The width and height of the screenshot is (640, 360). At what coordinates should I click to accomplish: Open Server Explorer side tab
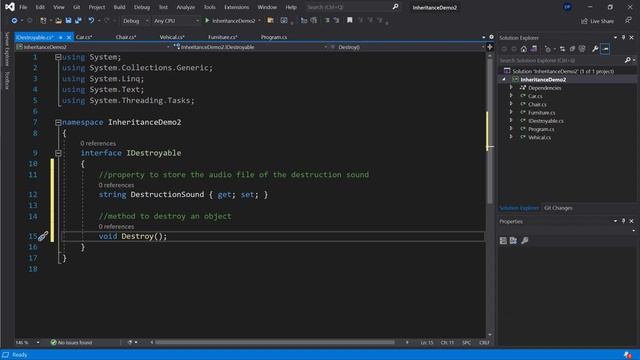tap(7, 49)
